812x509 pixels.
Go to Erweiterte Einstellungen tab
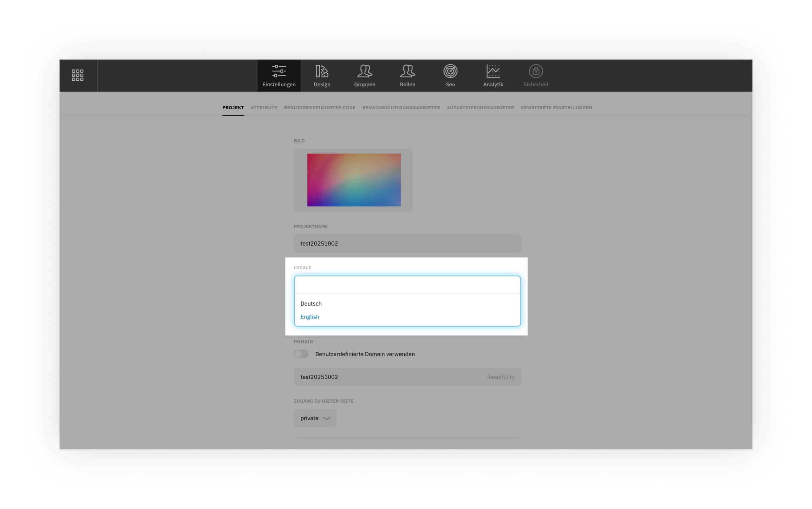pyautogui.click(x=556, y=107)
